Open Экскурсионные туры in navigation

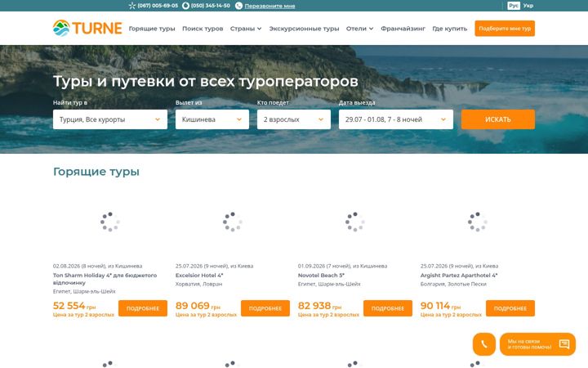pyautogui.click(x=304, y=29)
